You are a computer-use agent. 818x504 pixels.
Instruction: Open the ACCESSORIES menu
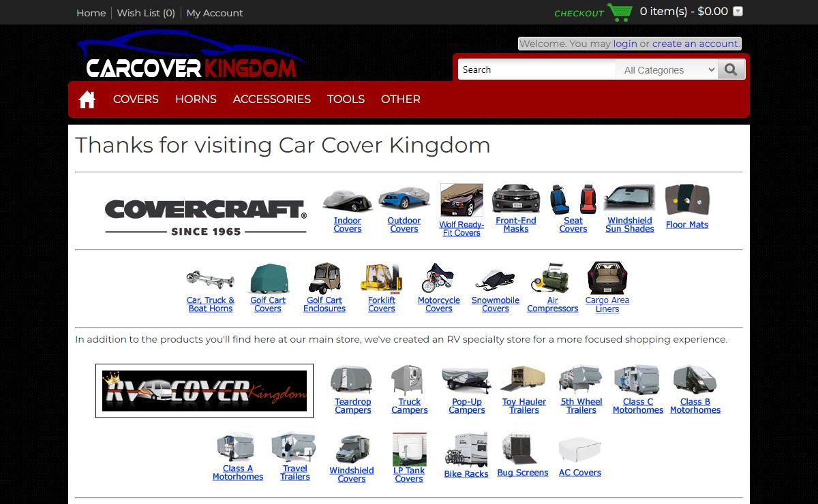272,99
